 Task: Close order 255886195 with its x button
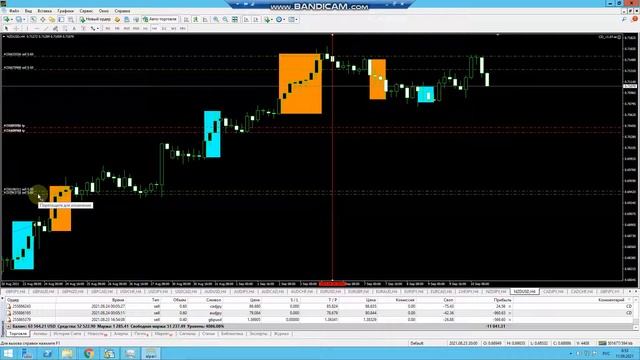(509, 313)
